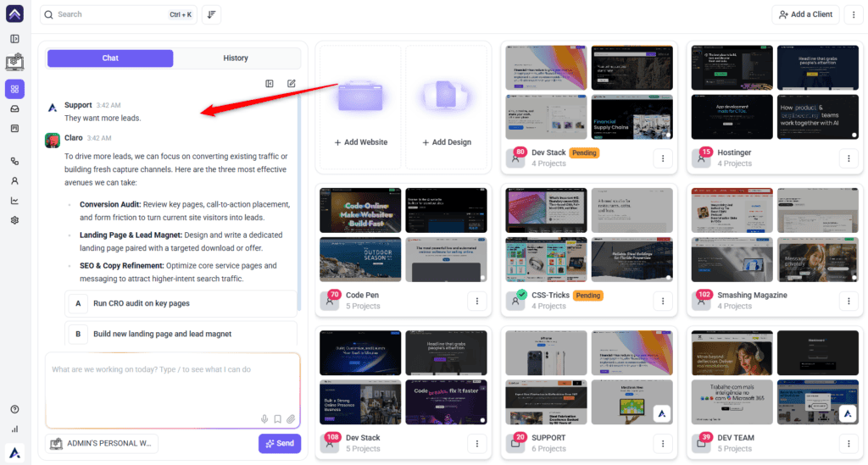Click the Pending badge on CSS-Tricks
The width and height of the screenshot is (868, 465).
(x=588, y=296)
